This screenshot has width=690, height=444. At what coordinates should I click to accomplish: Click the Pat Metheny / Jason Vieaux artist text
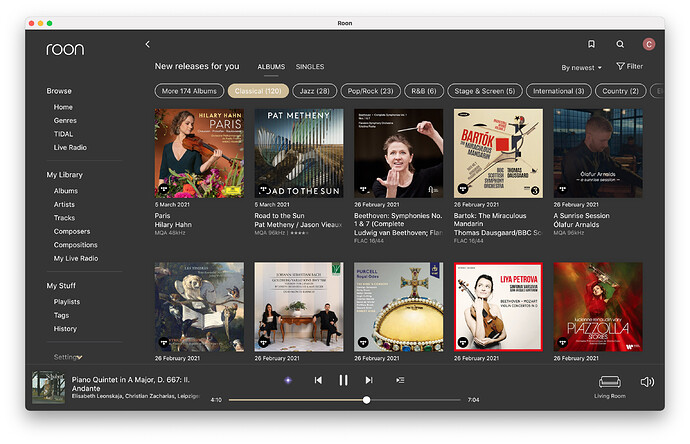[x=298, y=224]
